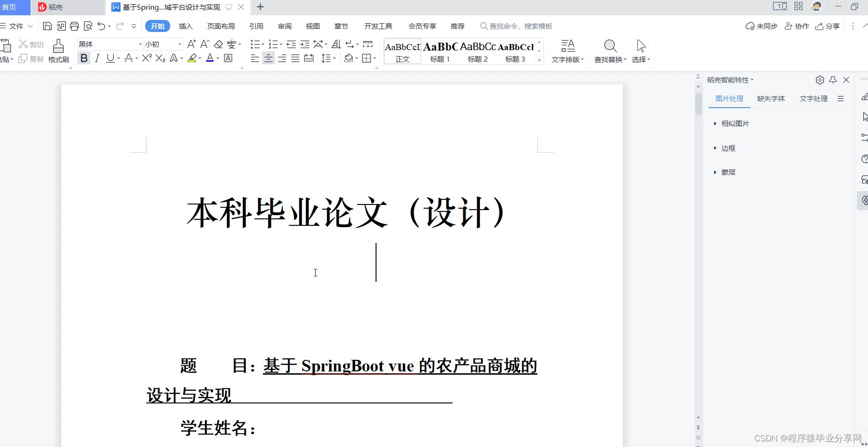Toggle Underline formatting
Image resolution: width=868 pixels, height=447 pixels.
point(110,58)
